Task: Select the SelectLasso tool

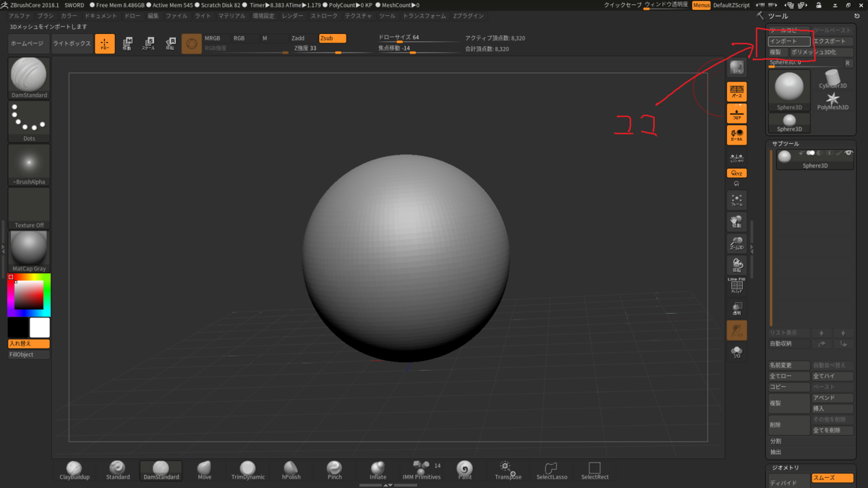Action: point(551,471)
